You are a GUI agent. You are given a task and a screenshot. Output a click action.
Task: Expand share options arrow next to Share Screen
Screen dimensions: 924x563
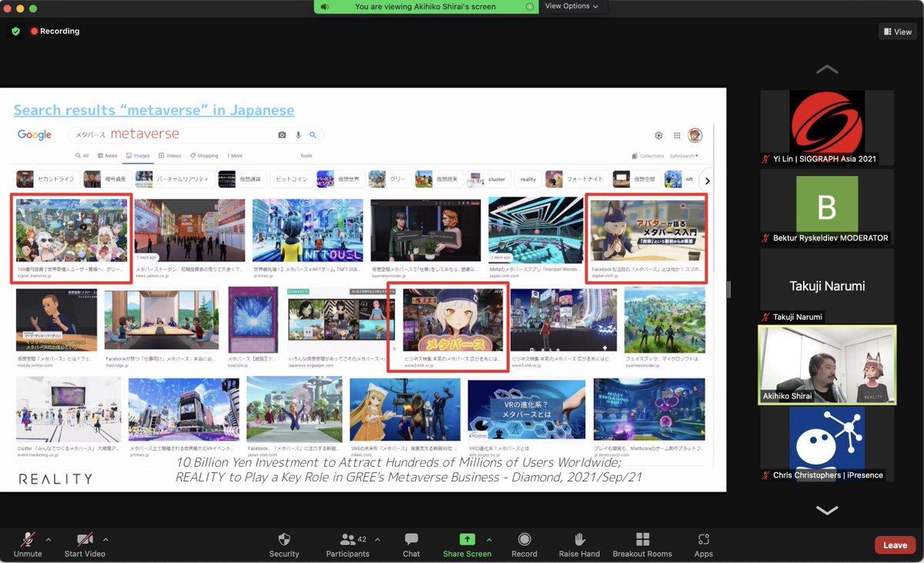(x=489, y=539)
